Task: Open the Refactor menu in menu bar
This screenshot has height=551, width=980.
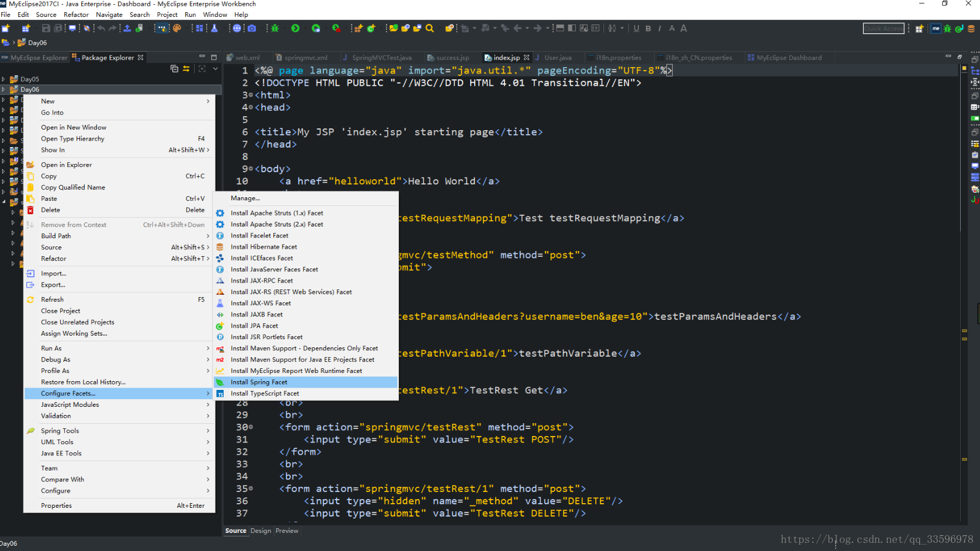Action: point(76,15)
